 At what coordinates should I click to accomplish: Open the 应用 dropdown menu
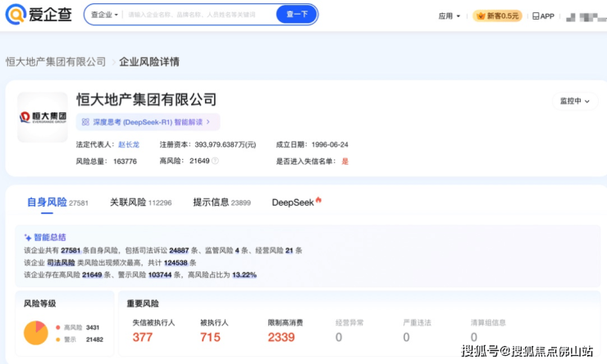(x=449, y=16)
